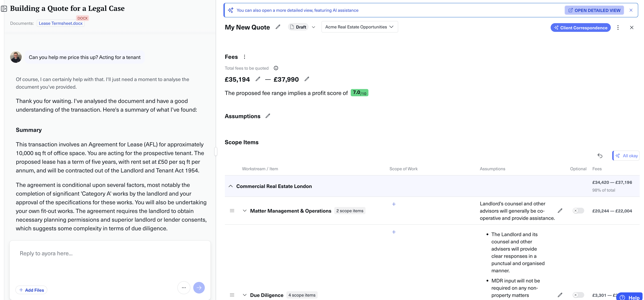
Task: Toggle Optional switch for Due Diligence
Action: (578, 295)
